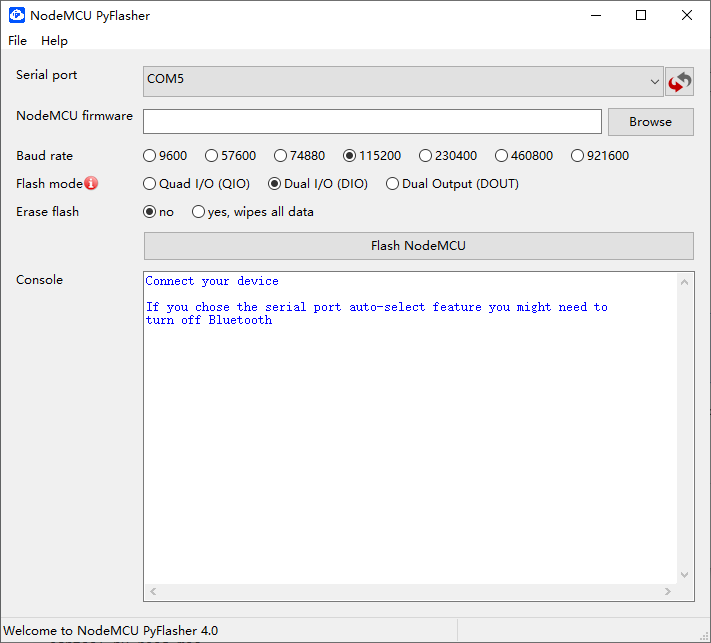
Task: Click the Flash mode info icon
Action: tap(91, 183)
